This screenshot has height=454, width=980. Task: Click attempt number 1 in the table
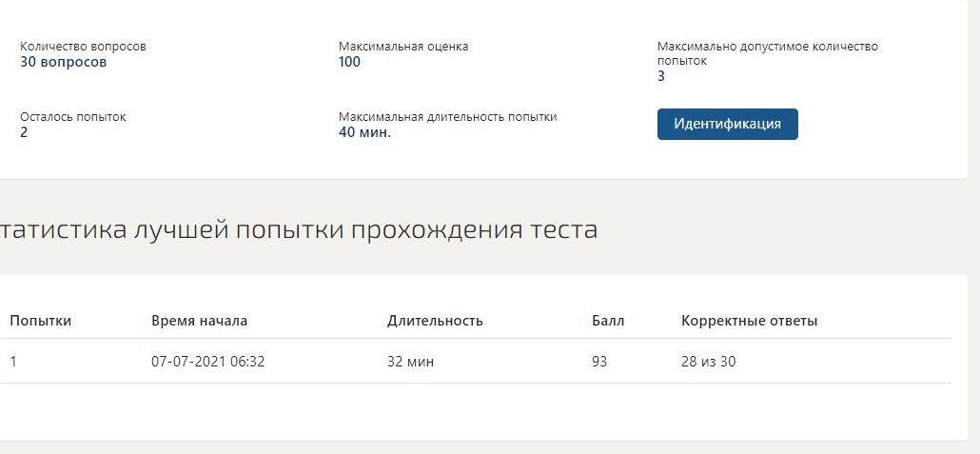pyautogui.click(x=13, y=362)
